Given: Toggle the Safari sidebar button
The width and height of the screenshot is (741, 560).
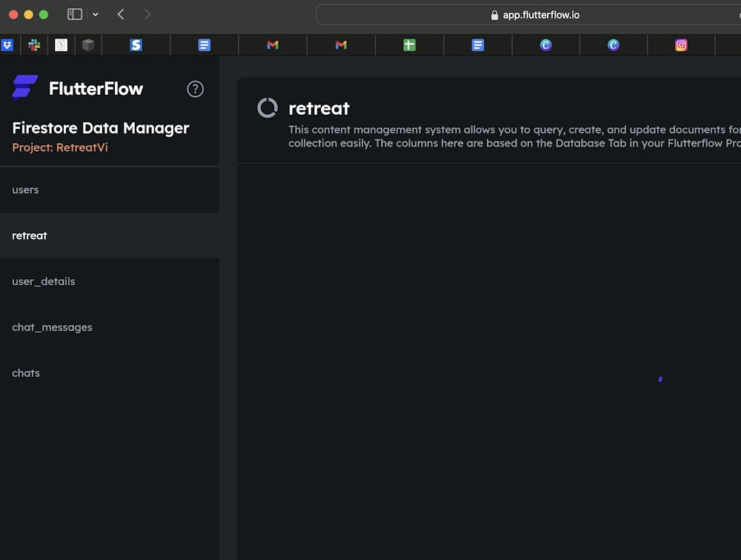Looking at the screenshot, I should pyautogui.click(x=75, y=14).
